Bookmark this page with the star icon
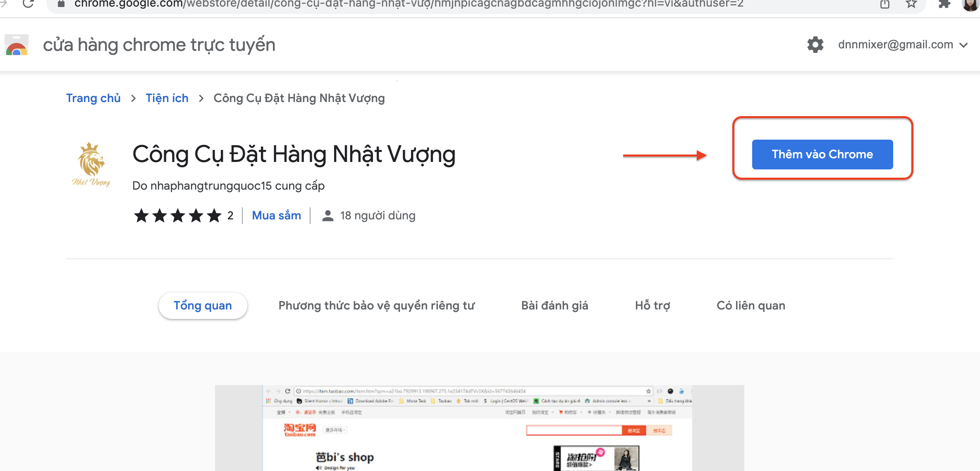The width and height of the screenshot is (980, 471). pos(911,4)
